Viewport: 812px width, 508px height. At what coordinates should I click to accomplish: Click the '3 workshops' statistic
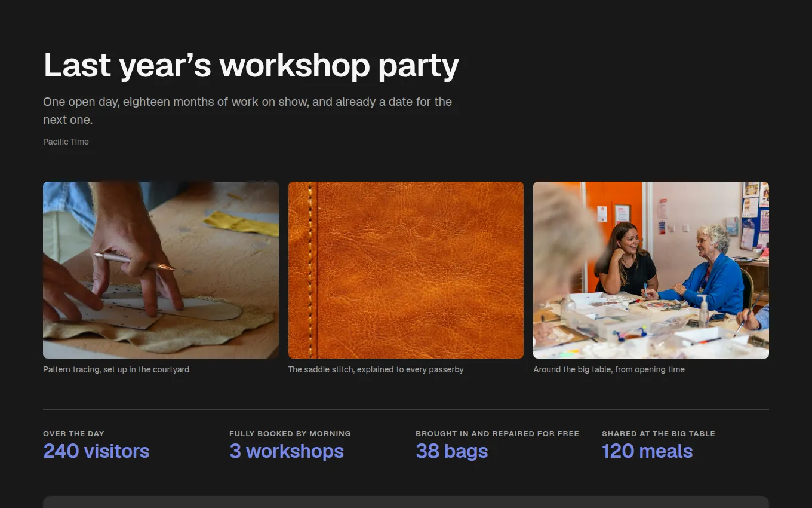(287, 451)
